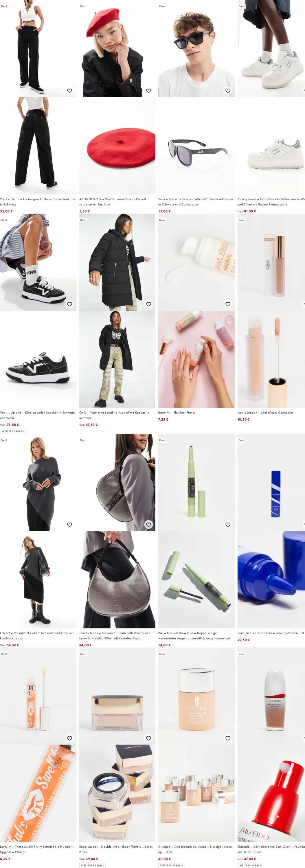Viewport: 305px width, 868px height.
Task: Heart the Only padded longline coat
Action: point(149,304)
